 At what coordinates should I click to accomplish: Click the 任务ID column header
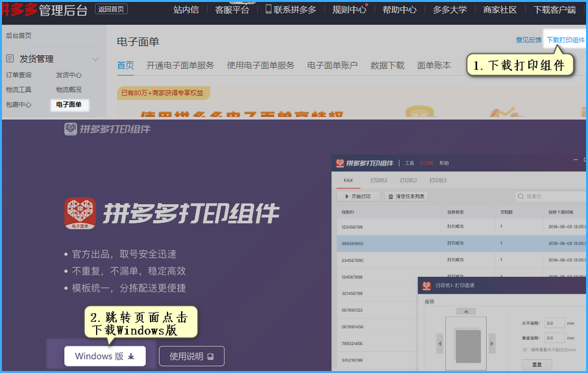click(348, 212)
